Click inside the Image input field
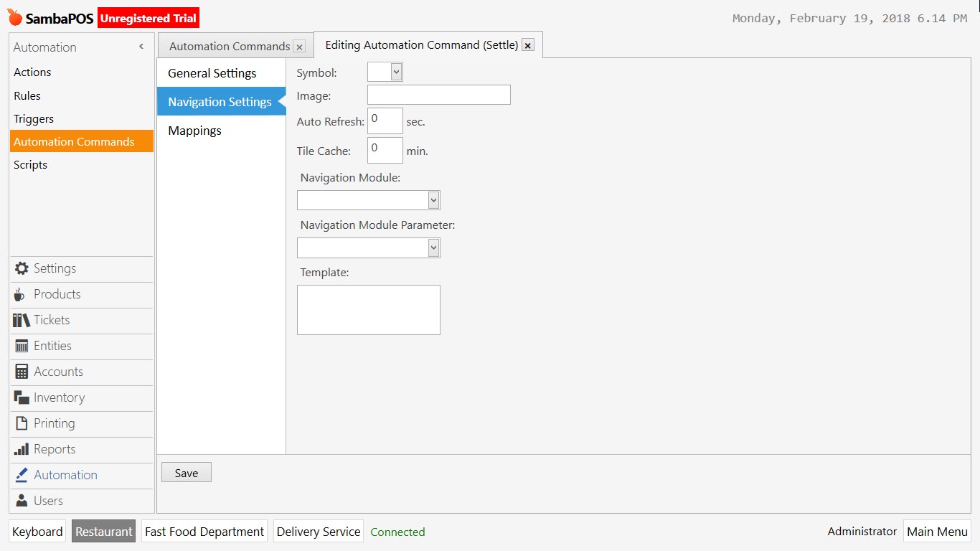This screenshot has width=980, height=551. [x=438, y=94]
